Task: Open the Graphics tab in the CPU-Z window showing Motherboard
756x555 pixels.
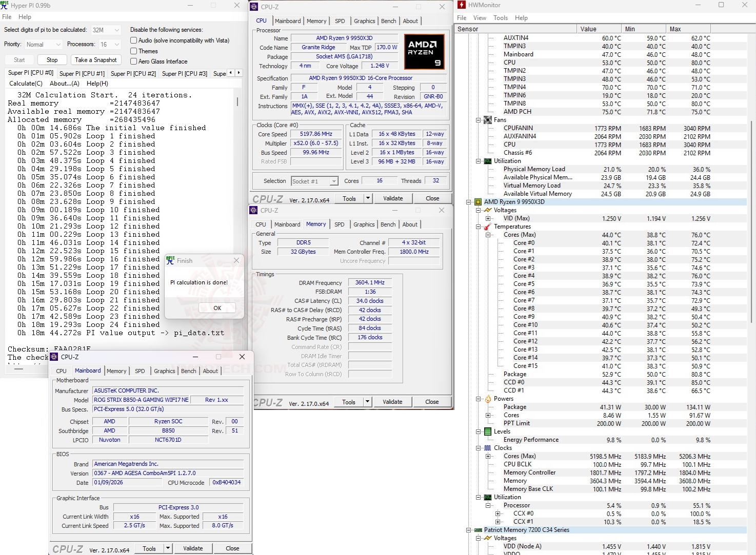Action: 165,371
